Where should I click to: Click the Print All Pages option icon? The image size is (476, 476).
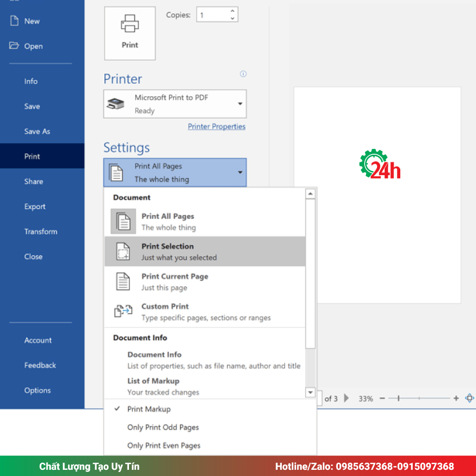[123, 221]
